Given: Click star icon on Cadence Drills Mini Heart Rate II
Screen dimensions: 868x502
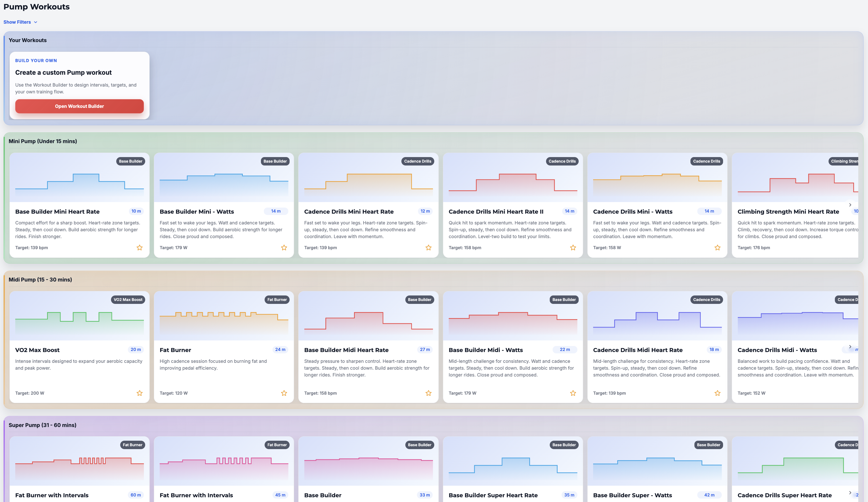Looking at the screenshot, I should click(573, 248).
